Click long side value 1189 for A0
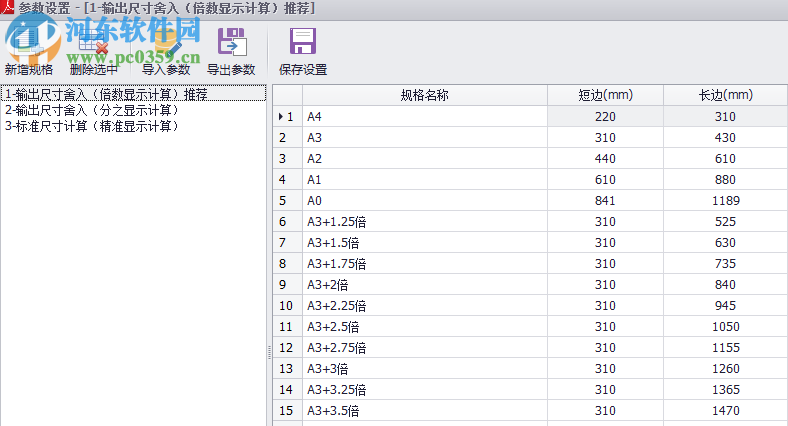This screenshot has height=426, width=788. [x=726, y=200]
